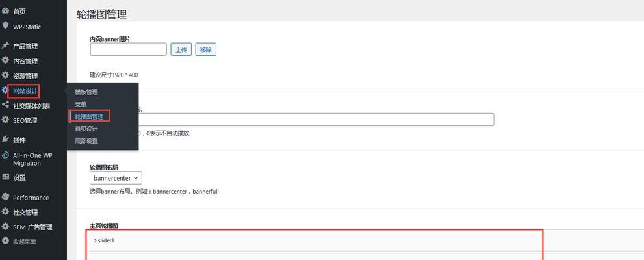Click the dashboard icon beside 首页
The image size is (644, 260).
5,12
